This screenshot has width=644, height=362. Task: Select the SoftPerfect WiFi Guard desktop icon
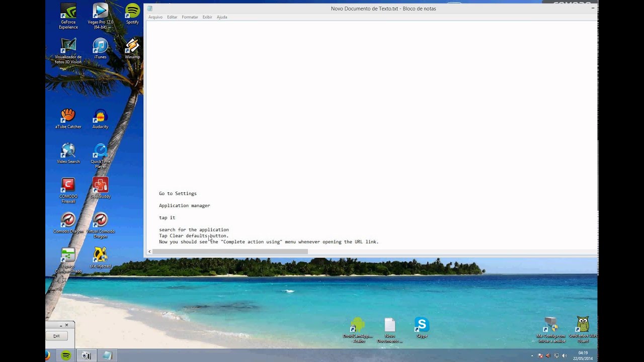pyautogui.click(x=583, y=330)
